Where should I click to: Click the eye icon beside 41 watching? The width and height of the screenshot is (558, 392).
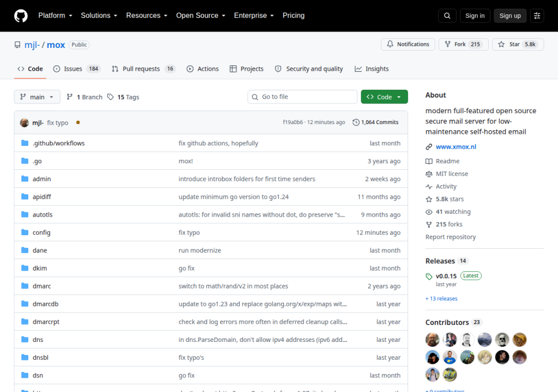coord(429,212)
